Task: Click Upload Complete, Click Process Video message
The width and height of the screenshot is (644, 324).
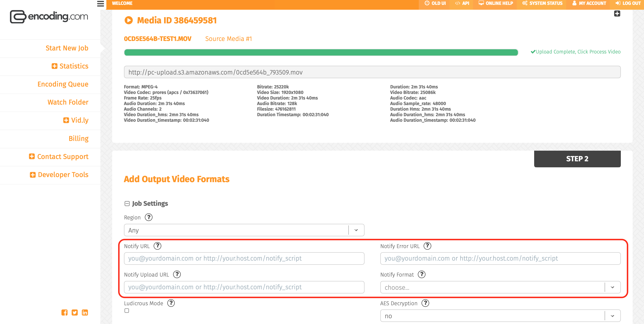Action: click(x=575, y=52)
